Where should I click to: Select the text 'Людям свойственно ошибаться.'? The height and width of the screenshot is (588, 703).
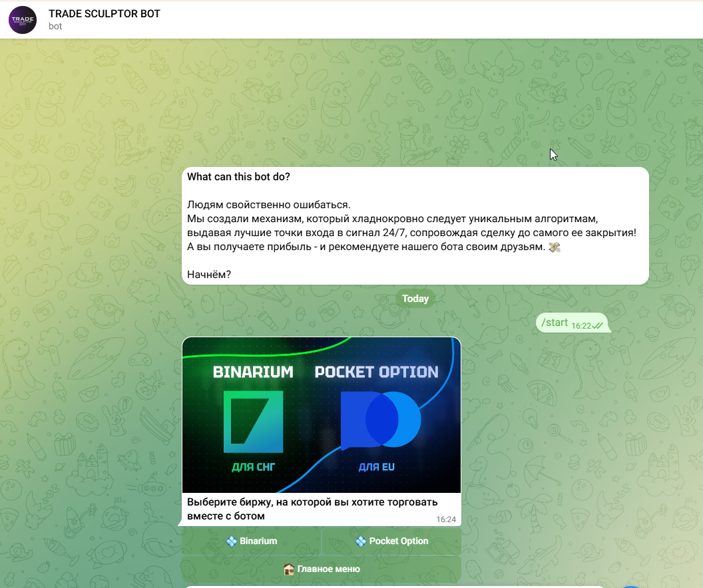coord(268,205)
